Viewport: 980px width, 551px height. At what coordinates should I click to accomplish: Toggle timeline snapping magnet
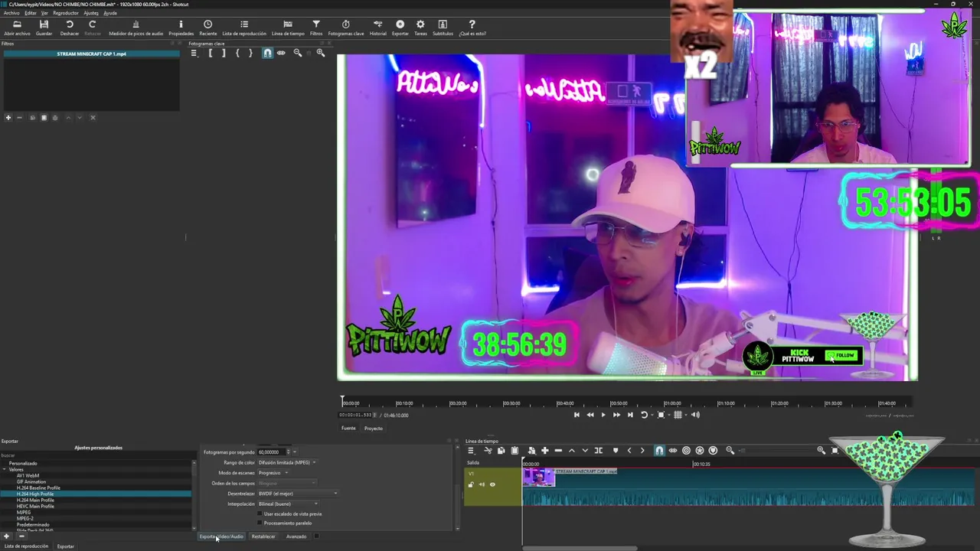click(659, 450)
